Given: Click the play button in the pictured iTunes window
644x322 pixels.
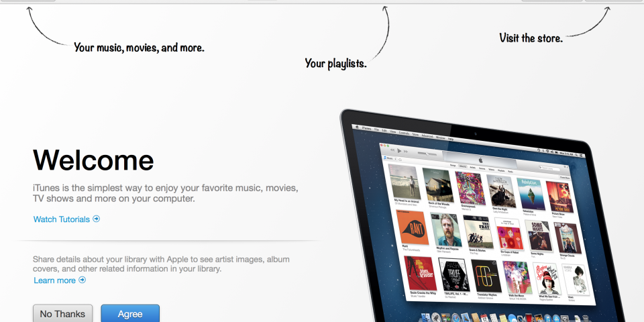Looking at the screenshot, I should click(399, 151).
